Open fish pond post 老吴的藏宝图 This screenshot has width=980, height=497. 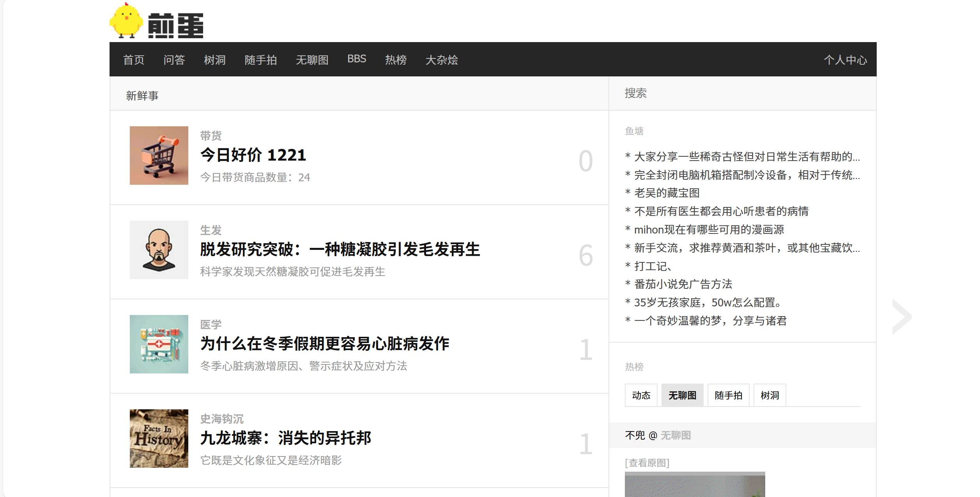pyautogui.click(x=667, y=193)
